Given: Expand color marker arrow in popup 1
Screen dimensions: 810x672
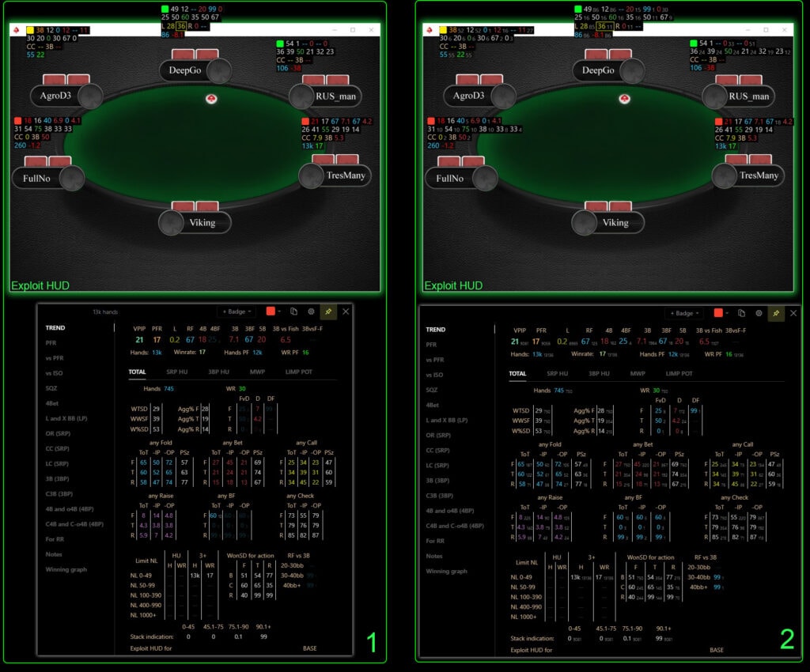Looking at the screenshot, I should (x=279, y=311).
